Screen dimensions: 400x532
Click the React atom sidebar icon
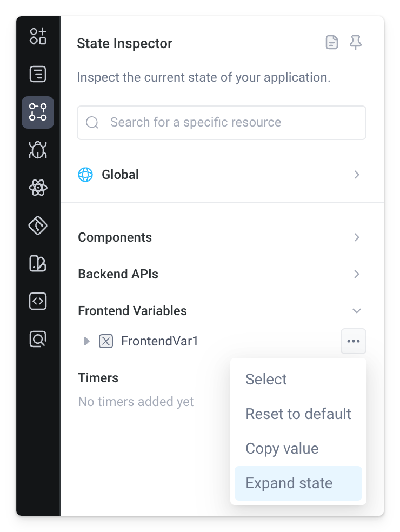(37, 188)
